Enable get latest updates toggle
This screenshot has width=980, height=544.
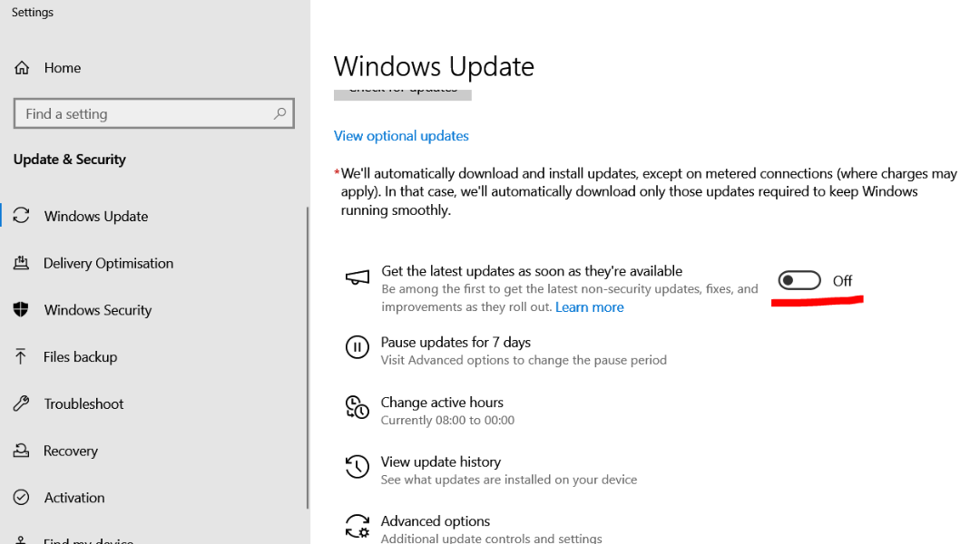[x=799, y=281]
